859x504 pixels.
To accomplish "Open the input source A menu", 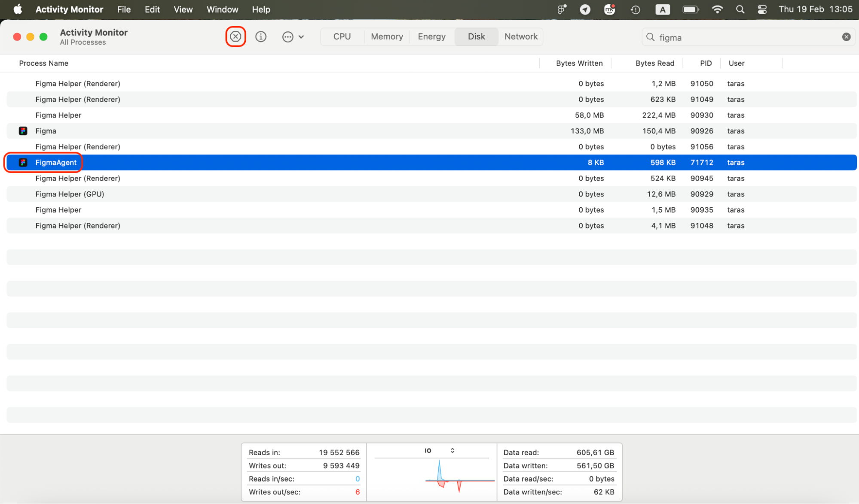I will point(662,9).
